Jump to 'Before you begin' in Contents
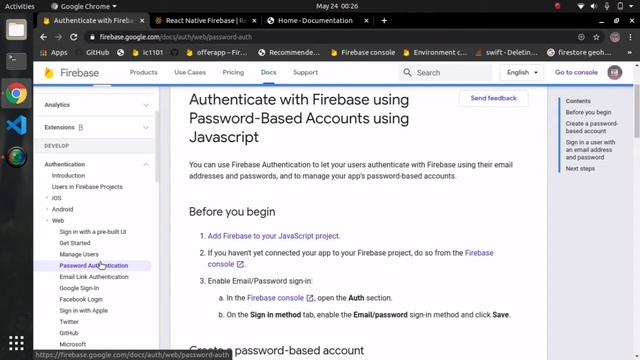The image size is (640, 360). coord(588,112)
